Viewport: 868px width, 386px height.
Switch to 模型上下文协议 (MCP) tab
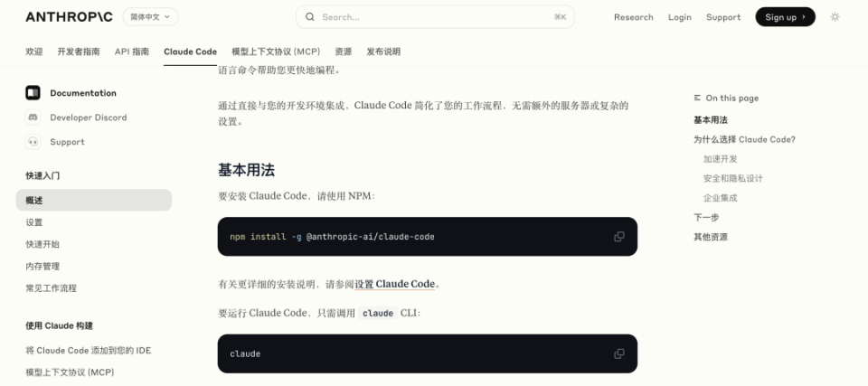tap(276, 52)
